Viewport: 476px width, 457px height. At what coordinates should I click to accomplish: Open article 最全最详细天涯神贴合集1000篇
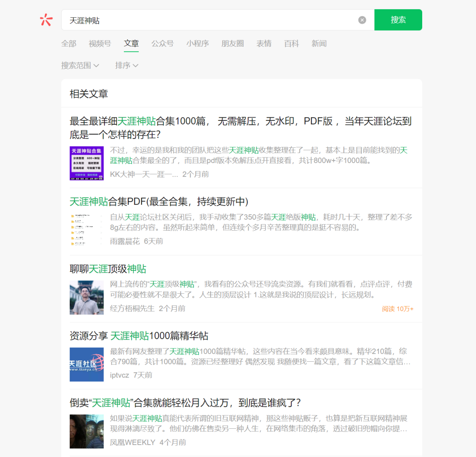(241, 127)
